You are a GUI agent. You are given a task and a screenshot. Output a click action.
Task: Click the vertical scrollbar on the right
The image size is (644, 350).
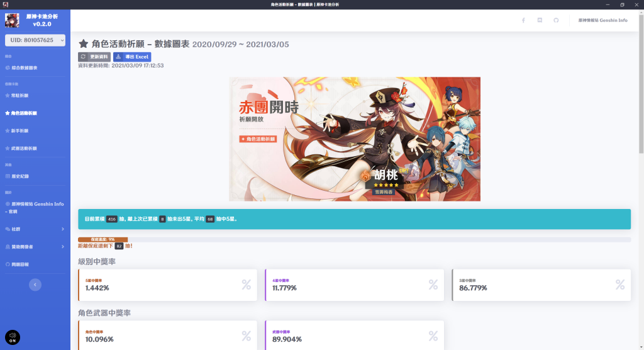click(x=641, y=84)
